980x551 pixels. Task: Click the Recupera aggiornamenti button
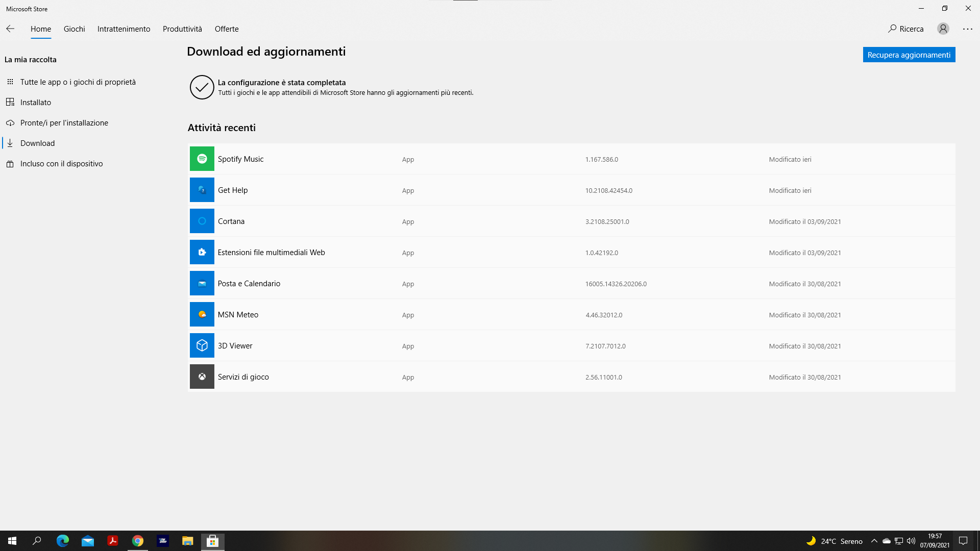click(909, 55)
